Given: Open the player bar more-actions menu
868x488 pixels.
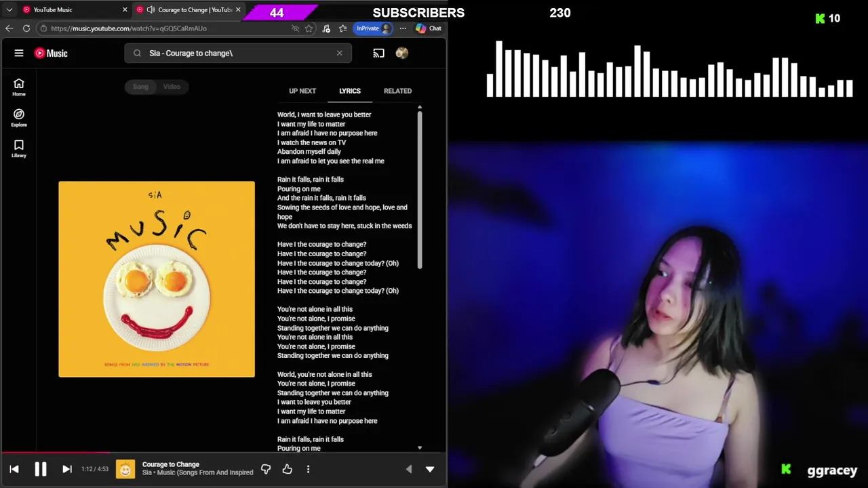Looking at the screenshot, I should [308, 469].
